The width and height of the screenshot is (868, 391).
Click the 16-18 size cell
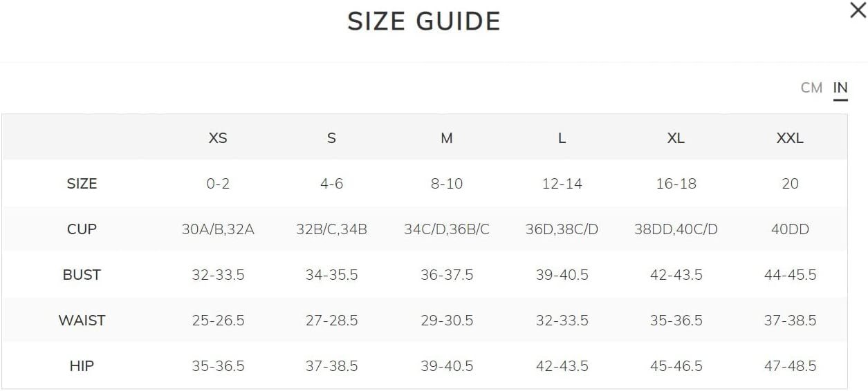676,184
